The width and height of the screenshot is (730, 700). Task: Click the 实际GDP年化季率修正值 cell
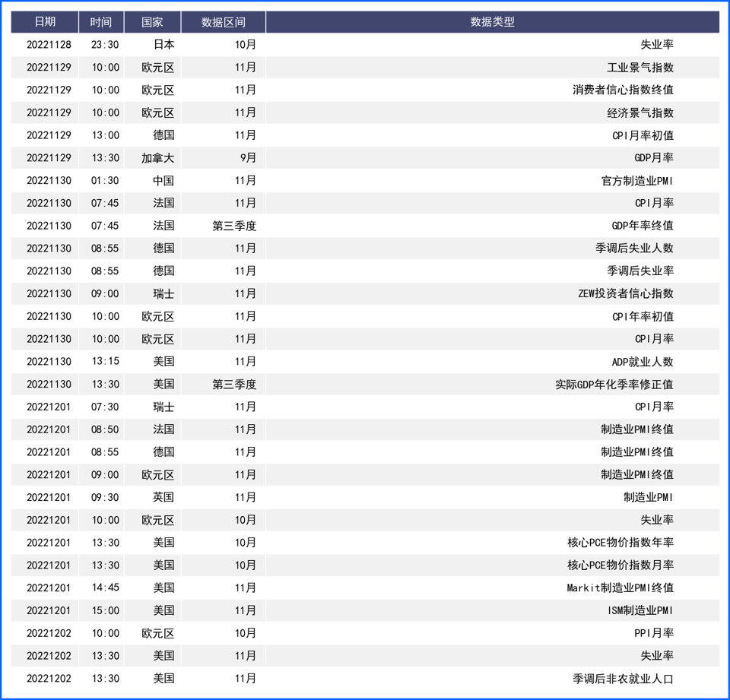click(614, 385)
